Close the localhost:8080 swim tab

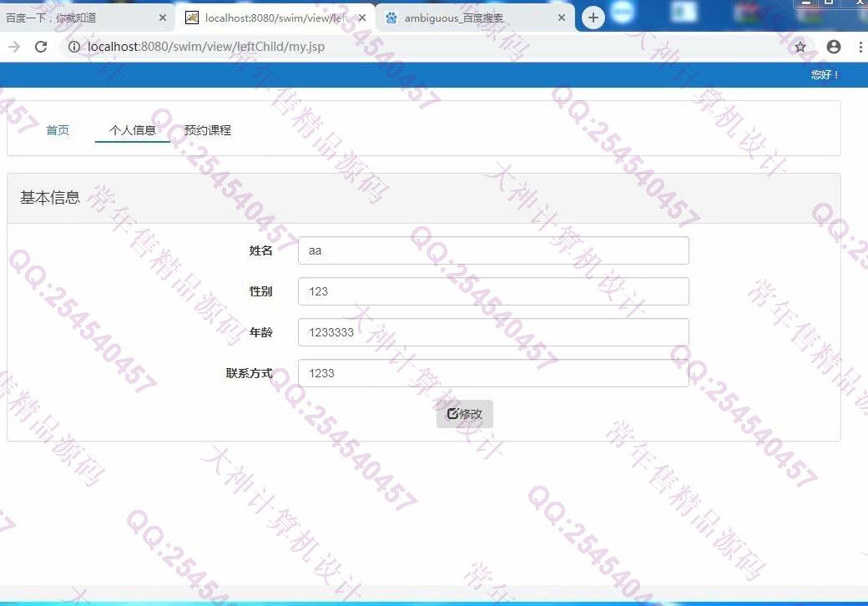point(361,18)
